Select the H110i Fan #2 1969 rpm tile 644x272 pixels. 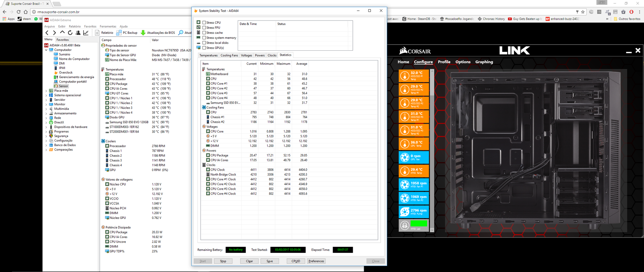[414, 198]
